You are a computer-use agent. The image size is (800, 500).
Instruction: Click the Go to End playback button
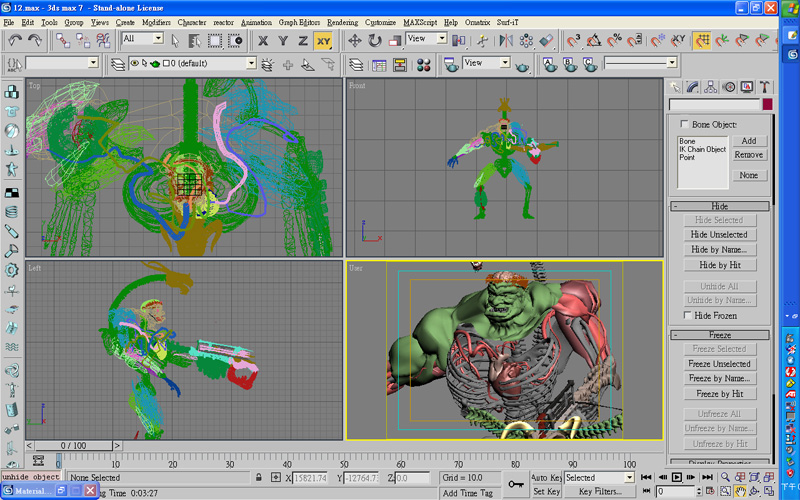(707, 478)
